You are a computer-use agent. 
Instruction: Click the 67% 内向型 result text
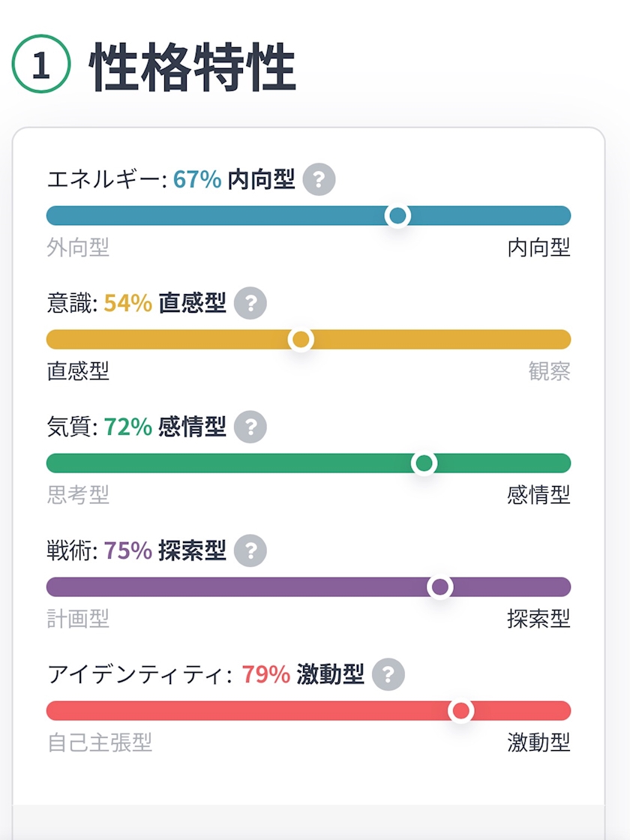pyautogui.click(x=234, y=180)
